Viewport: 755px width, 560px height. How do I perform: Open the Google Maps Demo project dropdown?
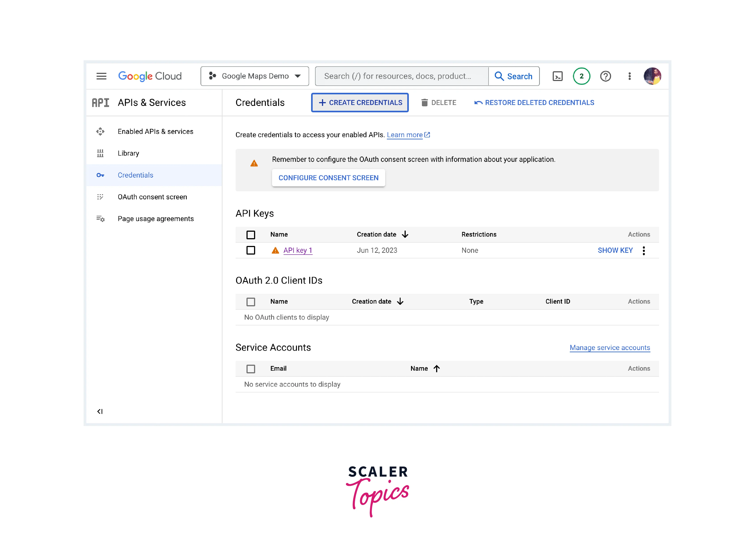tap(255, 76)
